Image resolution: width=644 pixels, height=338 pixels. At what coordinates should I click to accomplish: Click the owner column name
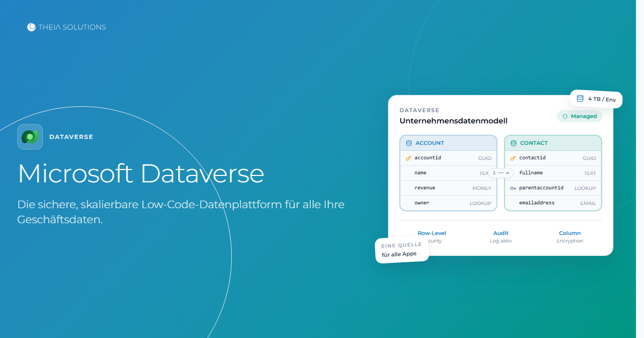point(422,203)
